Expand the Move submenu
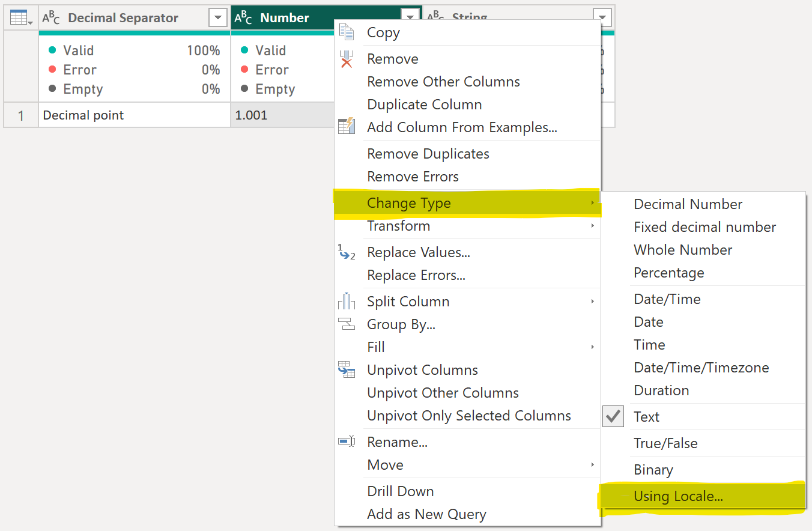Image resolution: width=812 pixels, height=531 pixels. [467, 465]
